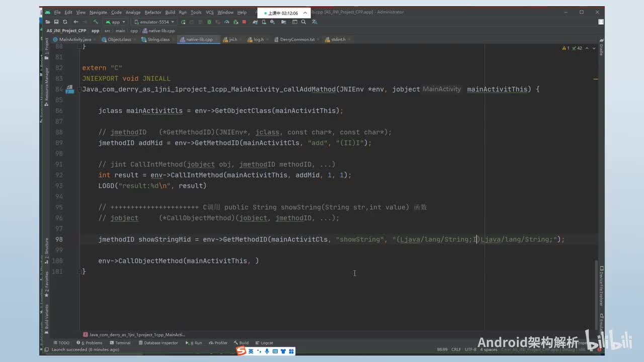Image resolution: width=644 pixels, height=362 pixels.
Task: Click the gutter related-declaration icon on line 84
Action: tap(69, 89)
